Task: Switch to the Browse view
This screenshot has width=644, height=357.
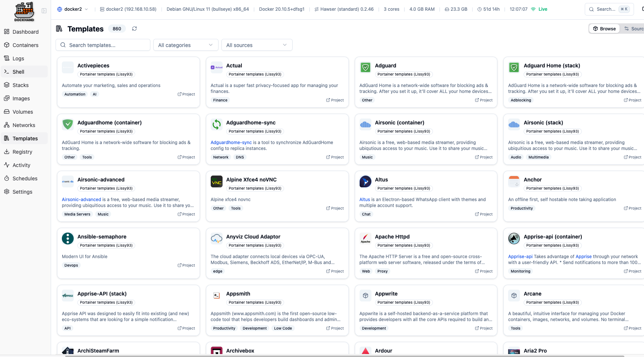Action: click(x=604, y=29)
